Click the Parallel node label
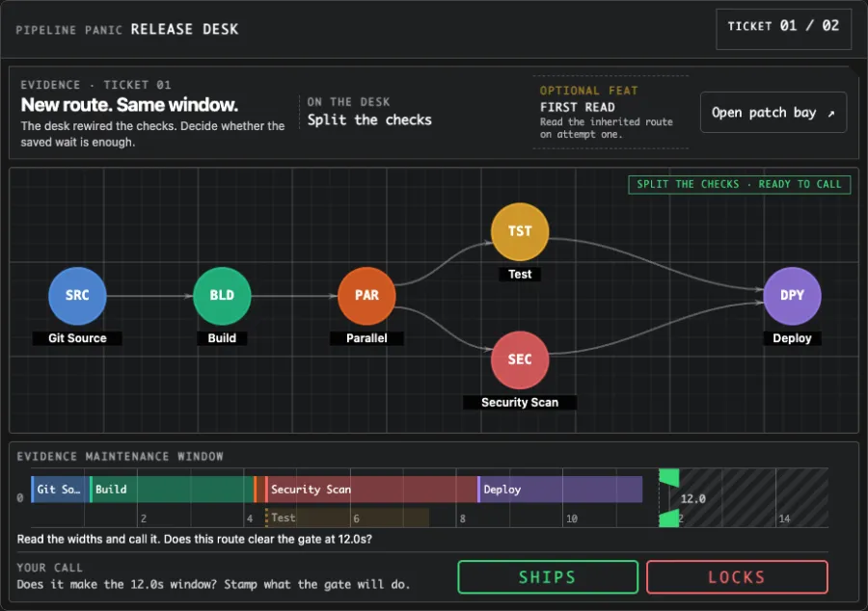The width and height of the screenshot is (868, 611). tap(366, 338)
